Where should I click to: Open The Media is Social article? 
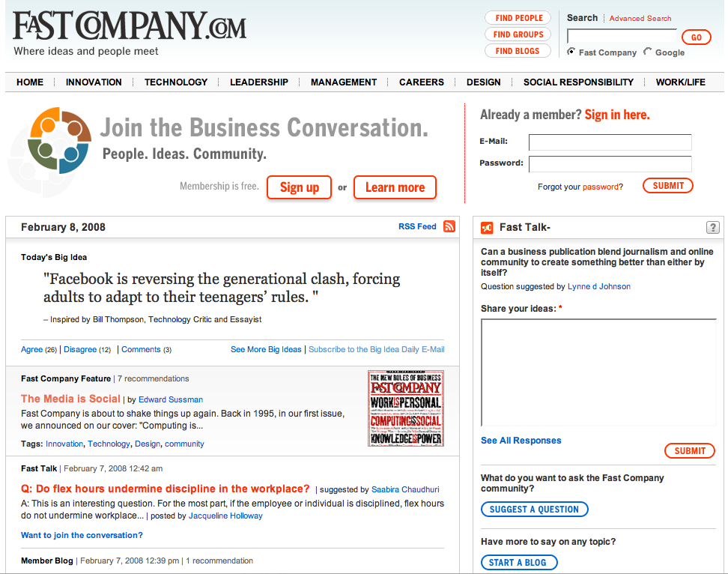tap(70, 399)
